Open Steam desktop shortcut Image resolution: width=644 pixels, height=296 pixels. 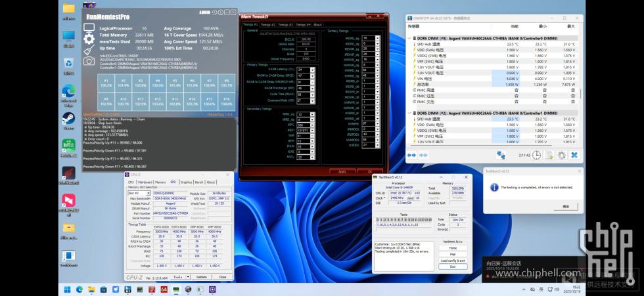click(x=68, y=119)
